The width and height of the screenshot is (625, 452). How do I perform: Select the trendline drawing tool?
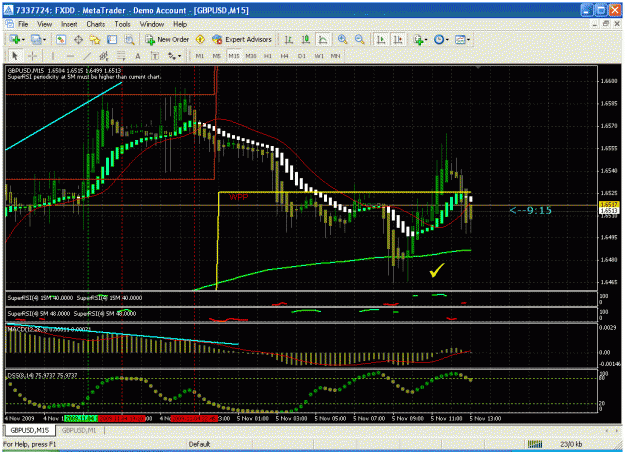[87, 56]
